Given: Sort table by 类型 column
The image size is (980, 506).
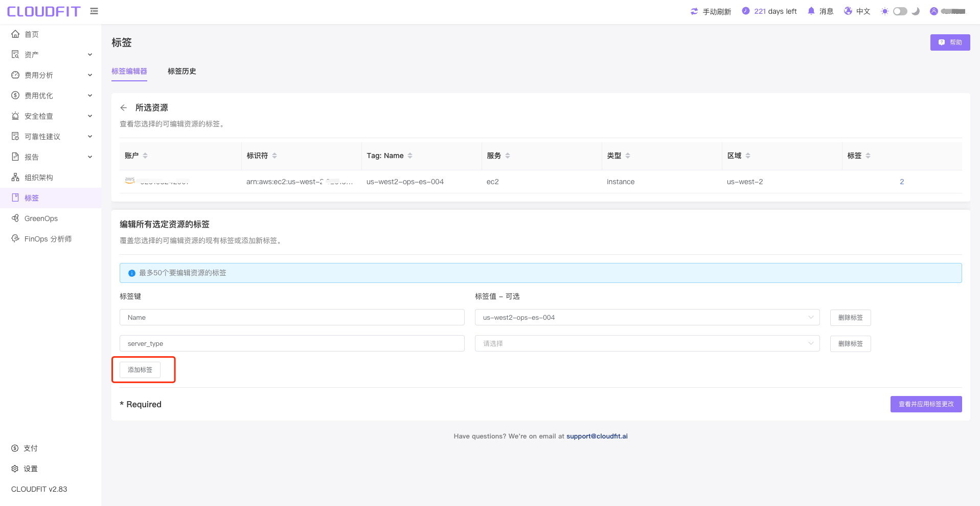Looking at the screenshot, I should (628, 156).
